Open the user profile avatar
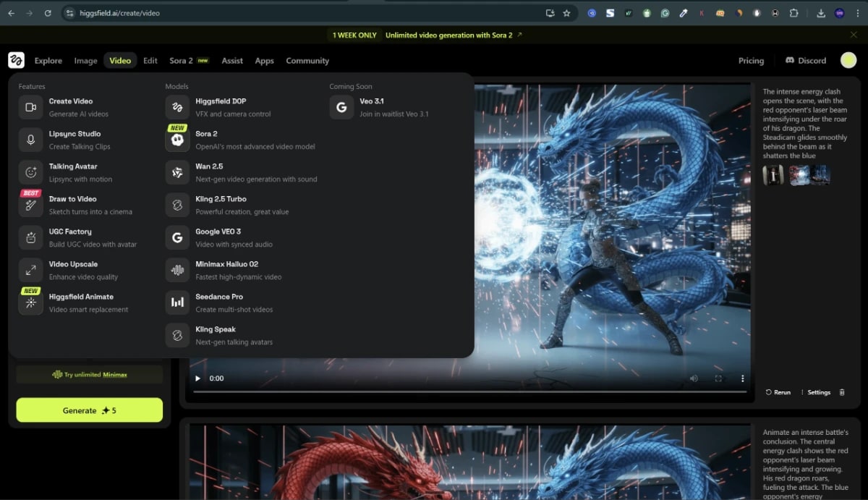This screenshot has height=500, width=868. 848,60
